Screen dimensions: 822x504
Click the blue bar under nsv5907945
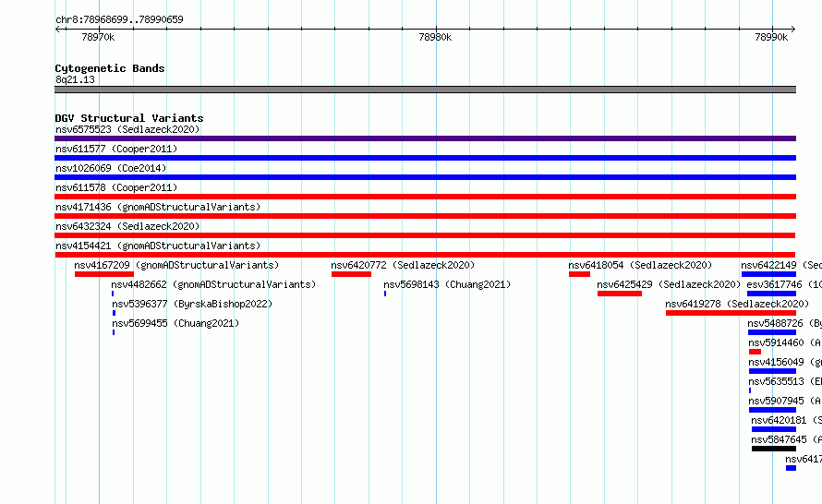pos(772,410)
